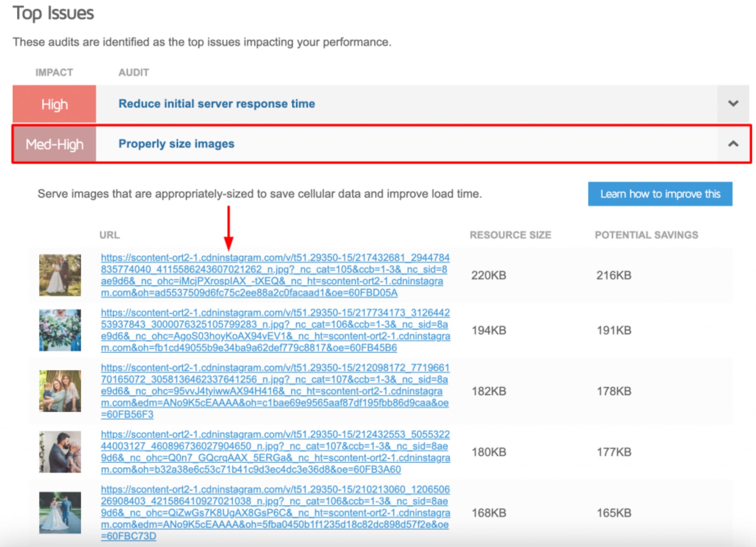Select the wedding couple thumbnail at top
Image resolution: width=756 pixels, height=547 pixels.
click(x=60, y=275)
